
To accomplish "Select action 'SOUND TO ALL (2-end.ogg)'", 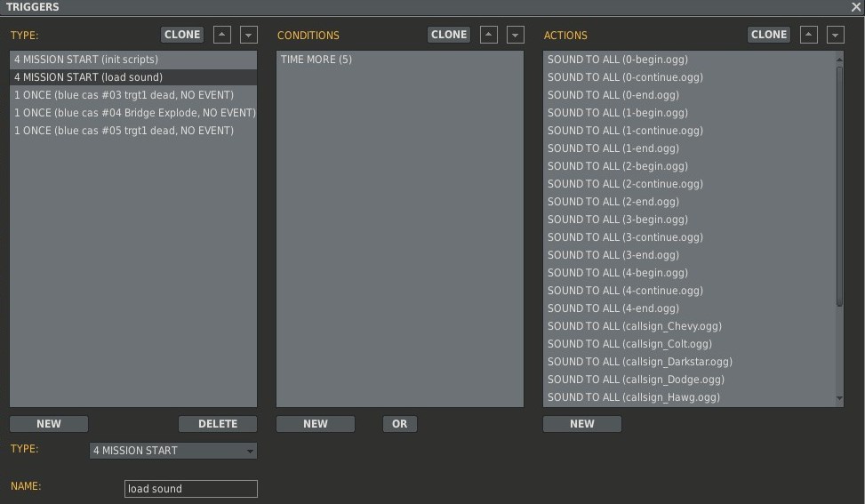I will point(690,202).
